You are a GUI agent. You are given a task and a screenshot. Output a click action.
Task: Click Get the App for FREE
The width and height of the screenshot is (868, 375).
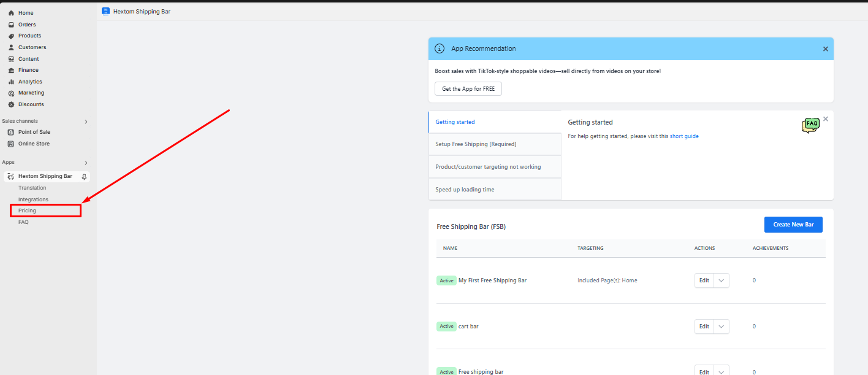coord(468,89)
